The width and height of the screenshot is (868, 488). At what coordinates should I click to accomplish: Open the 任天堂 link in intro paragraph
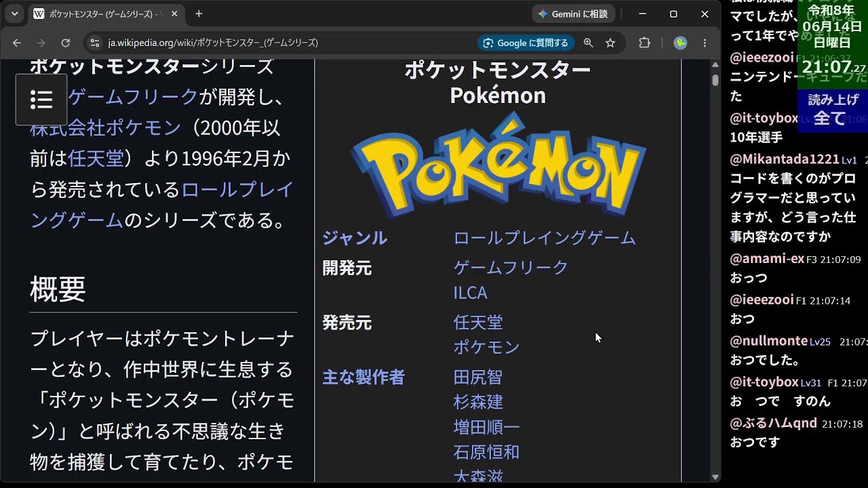[96, 159]
